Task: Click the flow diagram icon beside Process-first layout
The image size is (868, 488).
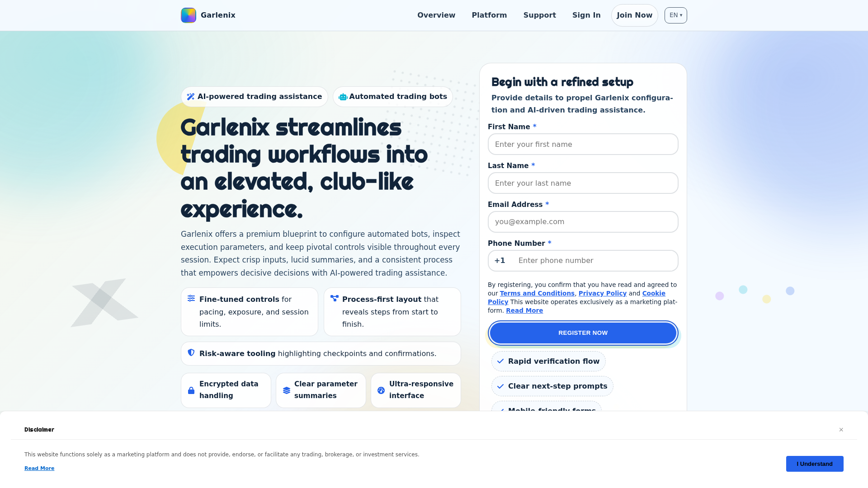Action: [335, 298]
